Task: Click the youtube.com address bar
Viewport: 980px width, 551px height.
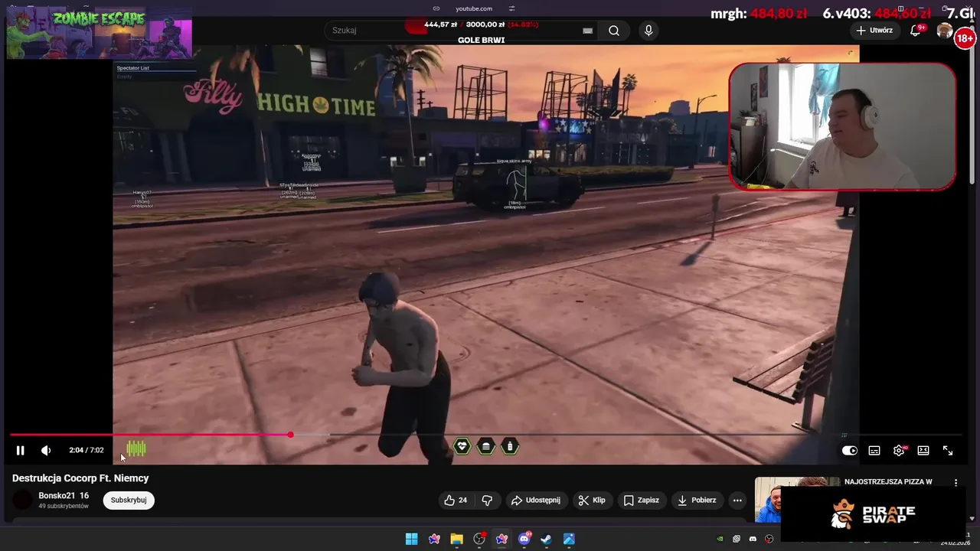Action: (474, 8)
